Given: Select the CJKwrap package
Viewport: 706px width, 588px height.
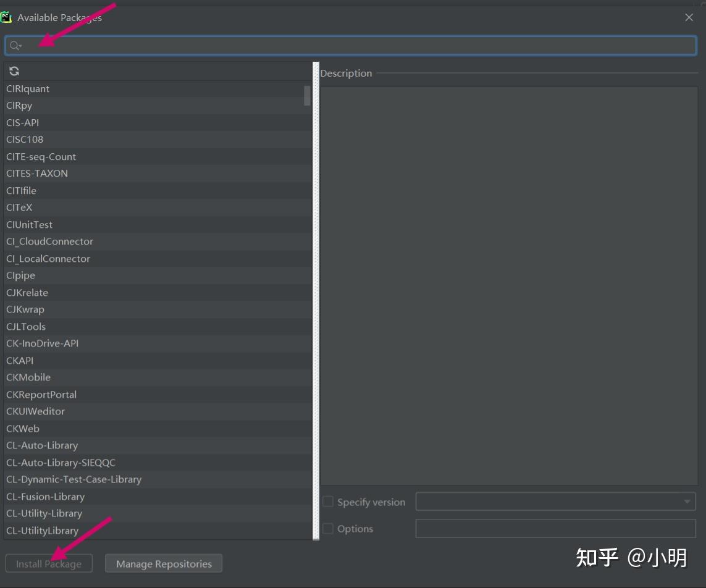Looking at the screenshot, I should point(158,309).
